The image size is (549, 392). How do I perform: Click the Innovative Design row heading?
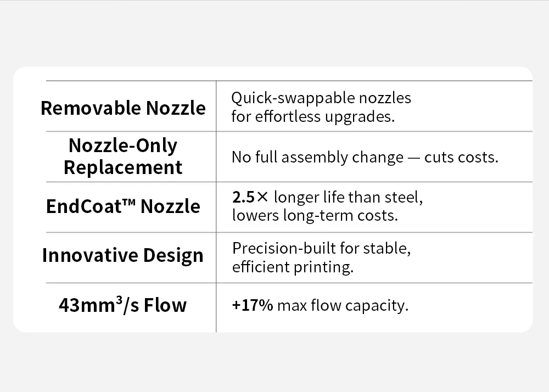[123, 255]
